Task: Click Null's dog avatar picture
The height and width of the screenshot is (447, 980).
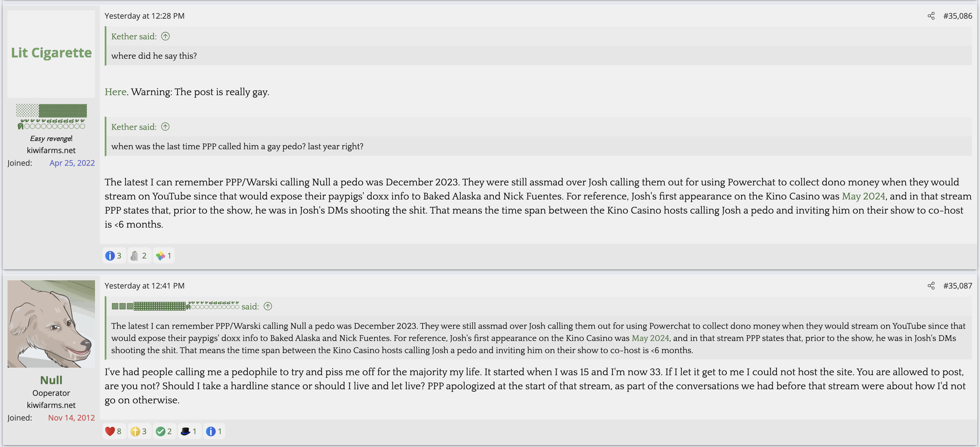Action: (51, 324)
